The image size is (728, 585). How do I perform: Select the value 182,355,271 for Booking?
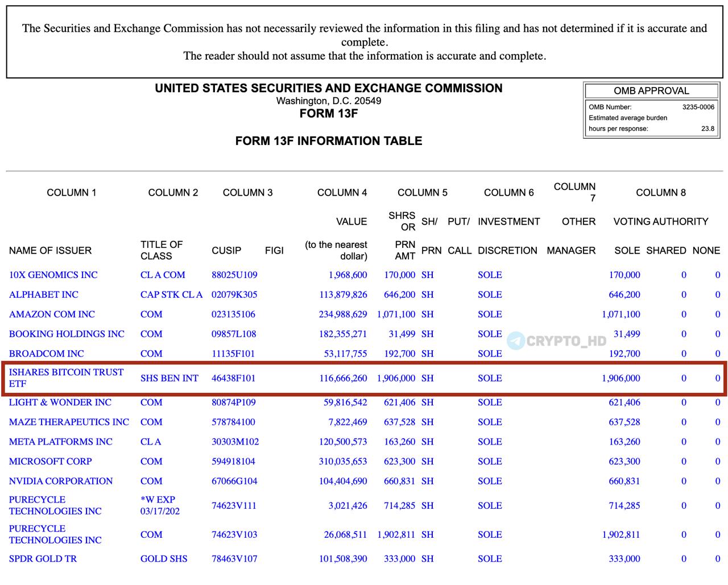(343, 334)
